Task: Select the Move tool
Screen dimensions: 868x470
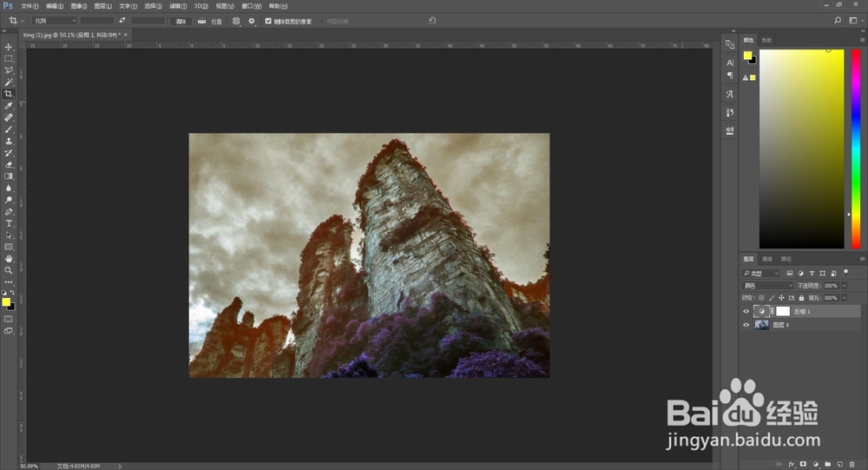Action: (x=9, y=47)
